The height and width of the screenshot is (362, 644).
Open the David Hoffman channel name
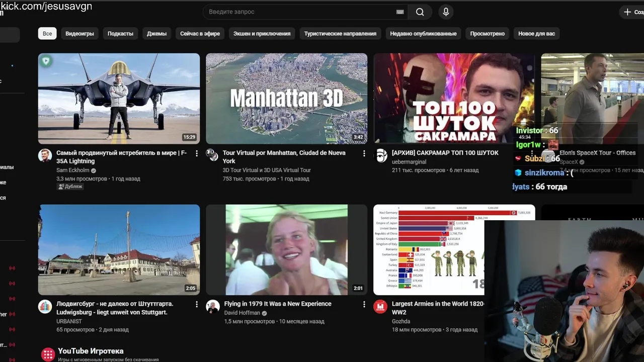(242, 313)
